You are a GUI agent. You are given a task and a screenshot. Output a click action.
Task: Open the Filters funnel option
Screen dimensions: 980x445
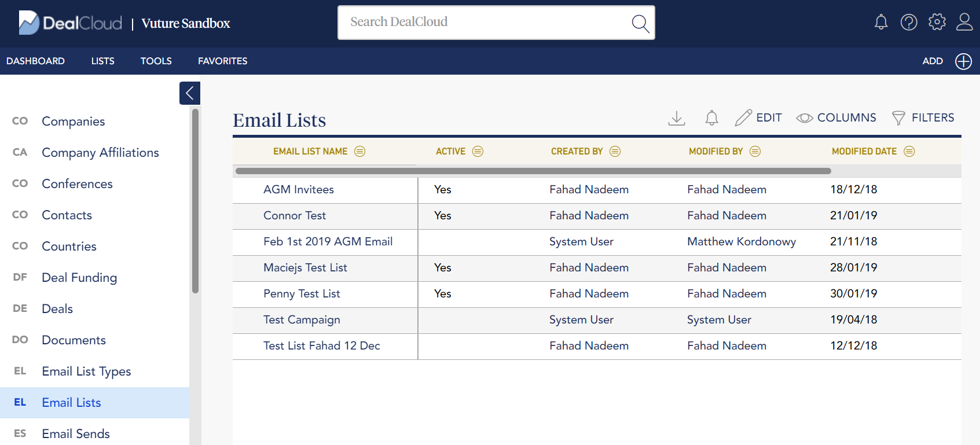pos(923,118)
